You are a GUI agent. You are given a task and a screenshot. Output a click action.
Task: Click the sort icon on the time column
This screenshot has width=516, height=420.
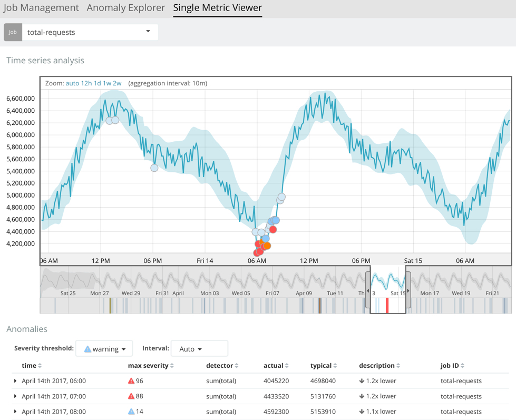pyautogui.click(x=40, y=365)
